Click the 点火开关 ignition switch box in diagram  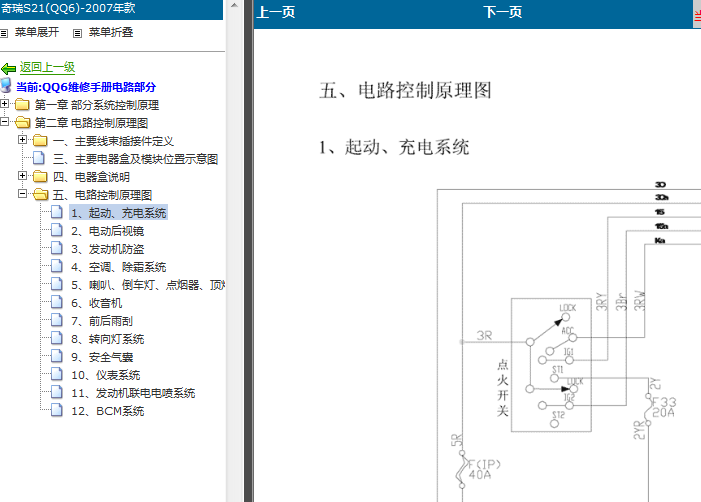551,365
